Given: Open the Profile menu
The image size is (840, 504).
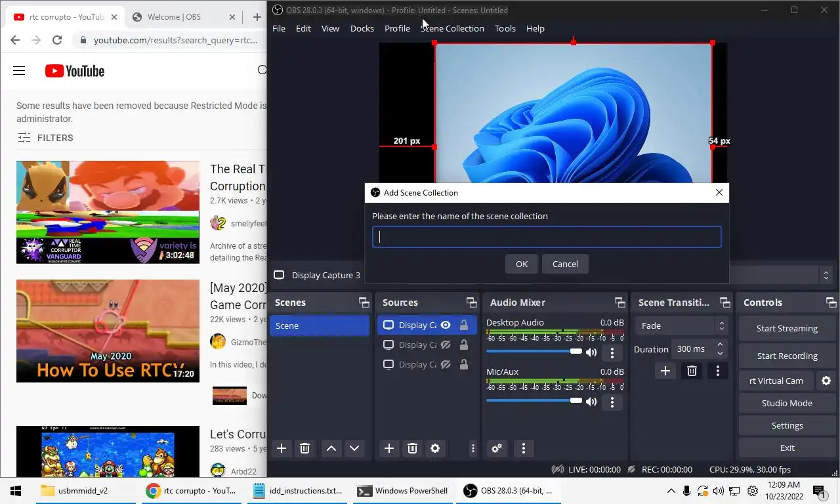Looking at the screenshot, I should click(397, 28).
